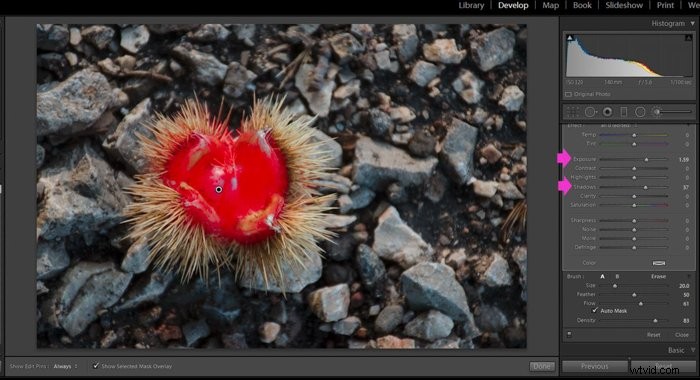Click the brush Density slider handle
The height and width of the screenshot is (380, 700).
(655, 321)
